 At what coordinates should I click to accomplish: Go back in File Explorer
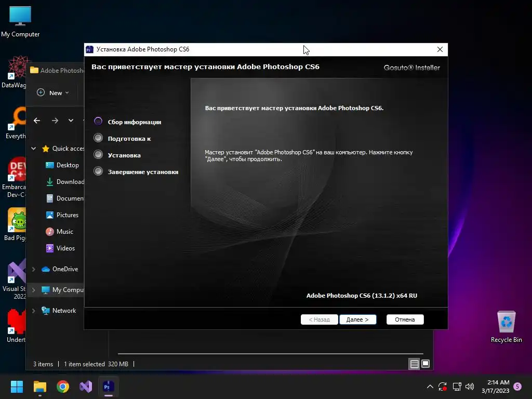click(37, 121)
